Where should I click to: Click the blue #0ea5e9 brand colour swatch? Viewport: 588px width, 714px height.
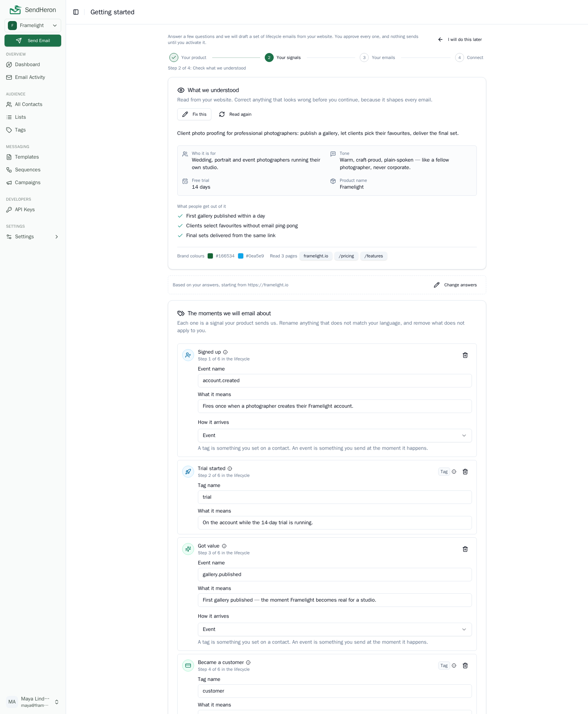click(x=241, y=256)
